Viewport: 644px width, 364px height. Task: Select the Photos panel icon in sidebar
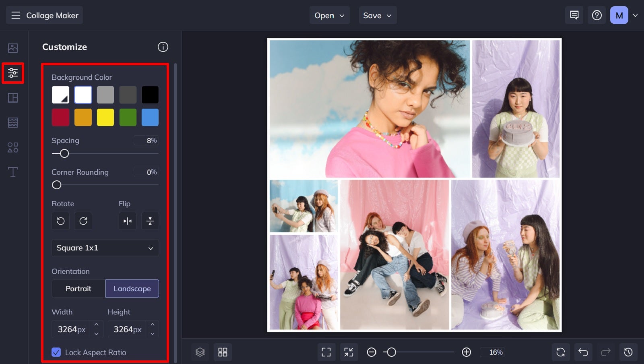[x=13, y=48]
